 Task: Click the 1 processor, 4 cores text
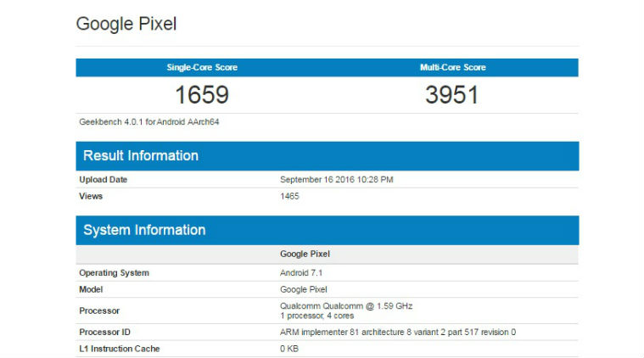[316, 316]
